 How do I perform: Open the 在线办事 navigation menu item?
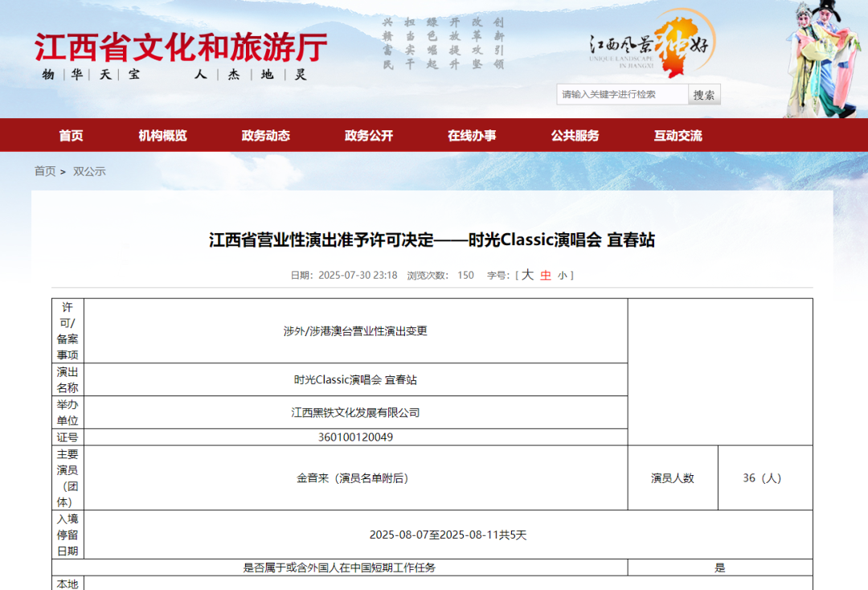pos(472,136)
